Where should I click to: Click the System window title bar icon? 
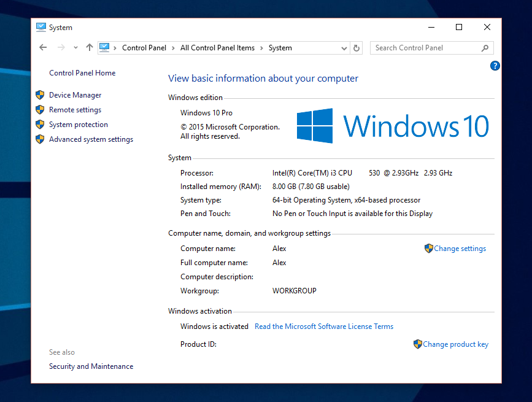click(x=41, y=27)
